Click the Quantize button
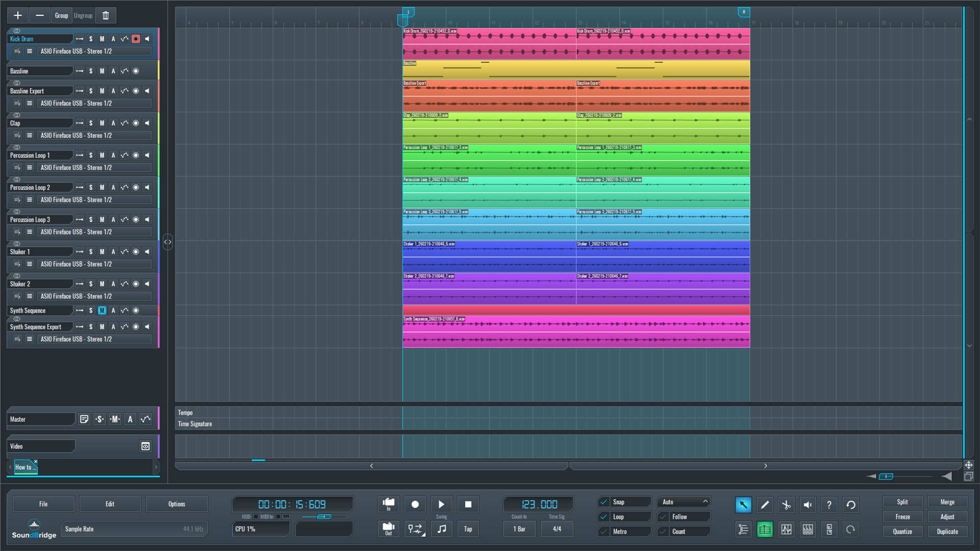Image resolution: width=980 pixels, height=551 pixels. pyautogui.click(x=902, y=532)
